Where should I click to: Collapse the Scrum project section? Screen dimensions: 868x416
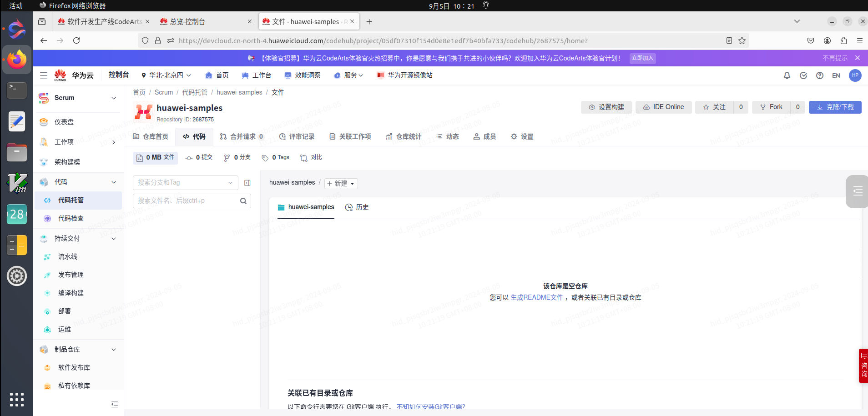click(x=114, y=98)
